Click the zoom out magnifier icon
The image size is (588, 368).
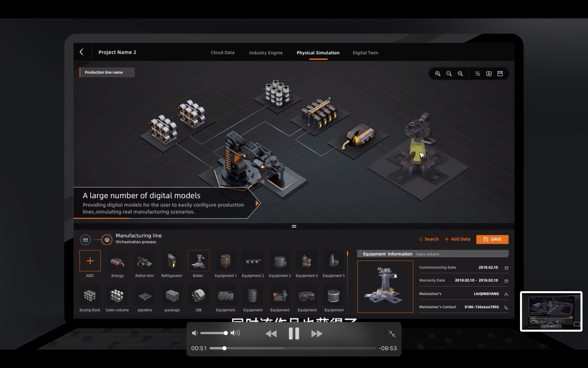(x=449, y=74)
